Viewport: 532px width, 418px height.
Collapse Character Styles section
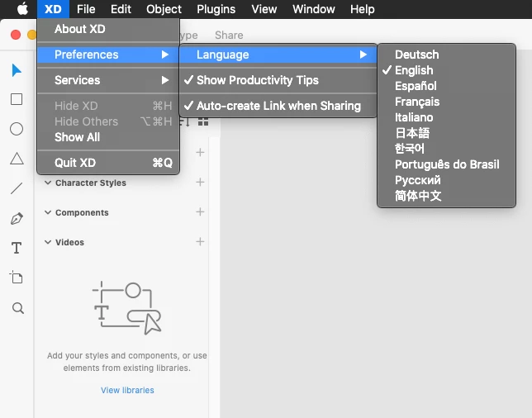click(48, 183)
